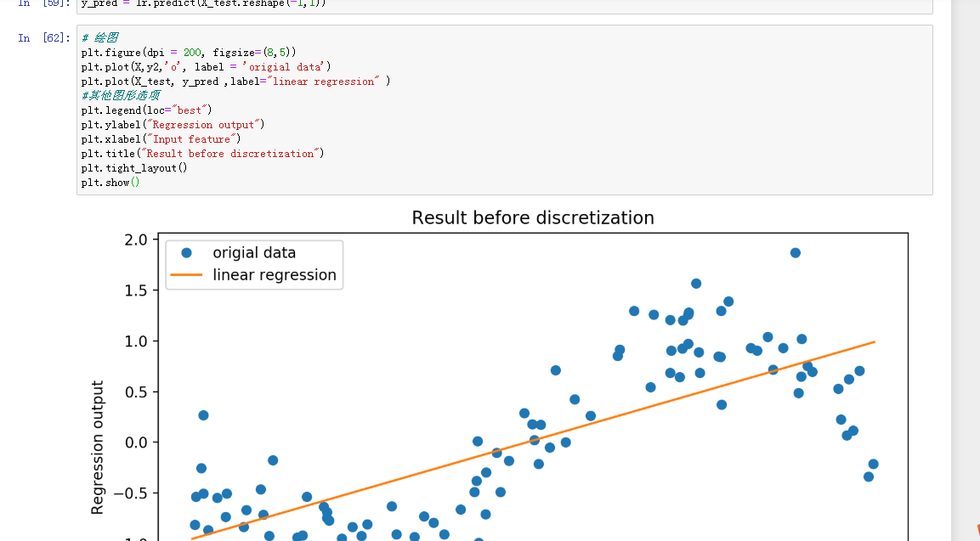Click the plt.xlabel("Input feature") line

(x=161, y=139)
